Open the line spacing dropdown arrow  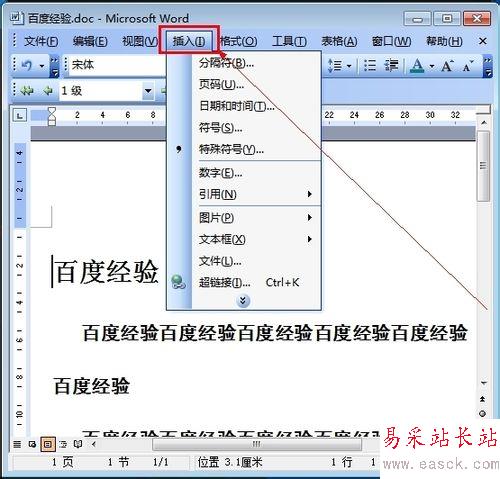(x=349, y=66)
